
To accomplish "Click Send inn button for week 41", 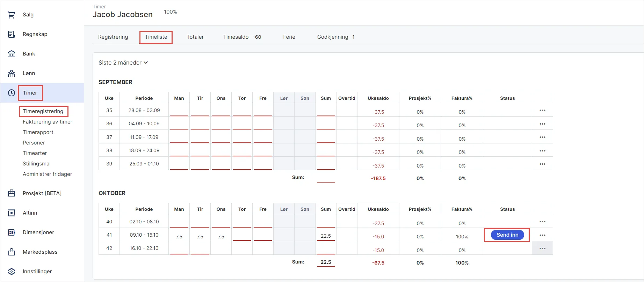I will pyautogui.click(x=507, y=235).
